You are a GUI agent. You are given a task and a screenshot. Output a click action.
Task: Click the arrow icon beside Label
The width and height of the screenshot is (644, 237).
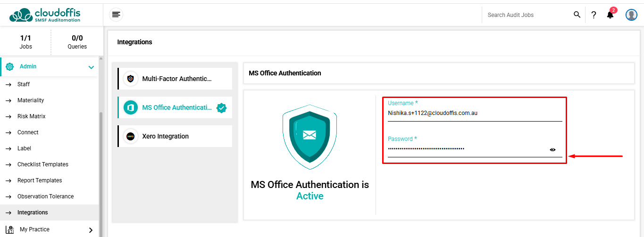pos(8,149)
